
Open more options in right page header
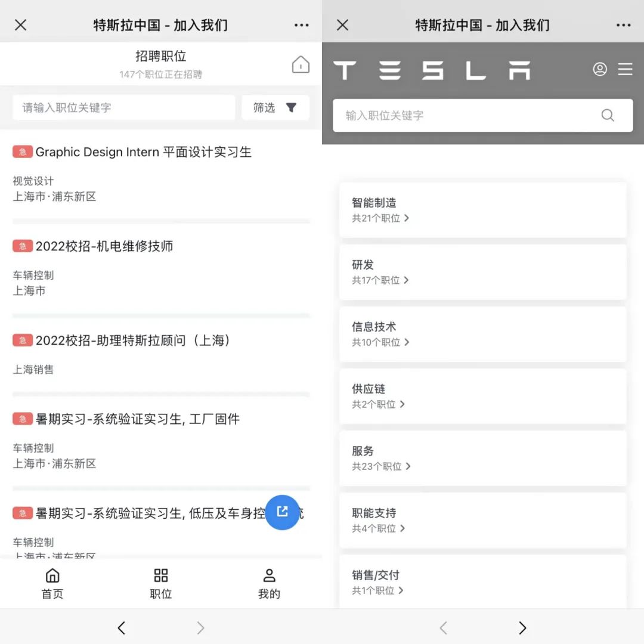tap(623, 25)
